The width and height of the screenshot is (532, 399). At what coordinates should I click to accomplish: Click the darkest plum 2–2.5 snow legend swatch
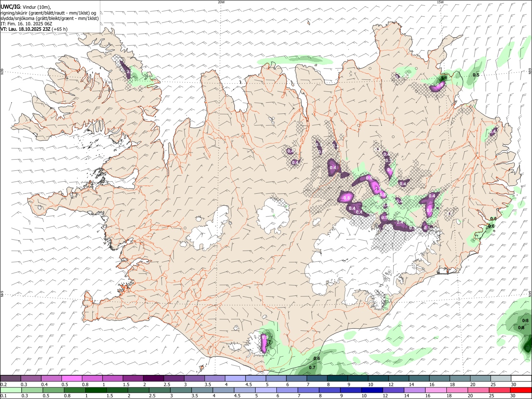153,378
